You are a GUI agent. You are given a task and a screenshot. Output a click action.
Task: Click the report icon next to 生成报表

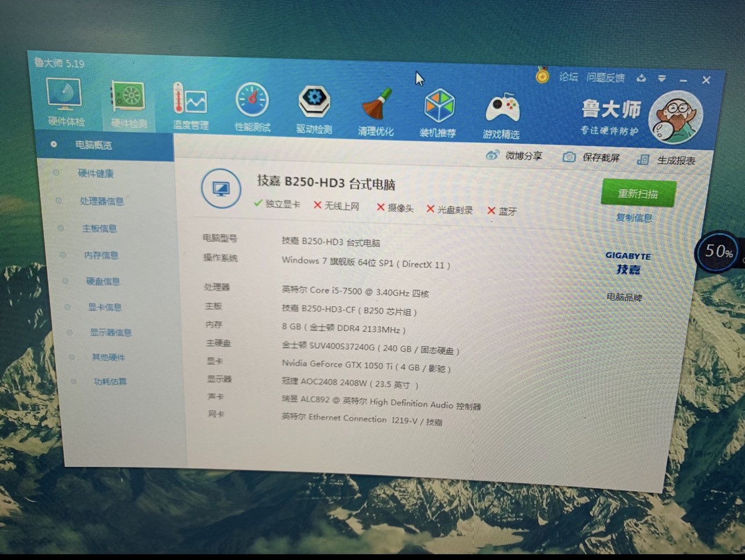[x=643, y=159]
